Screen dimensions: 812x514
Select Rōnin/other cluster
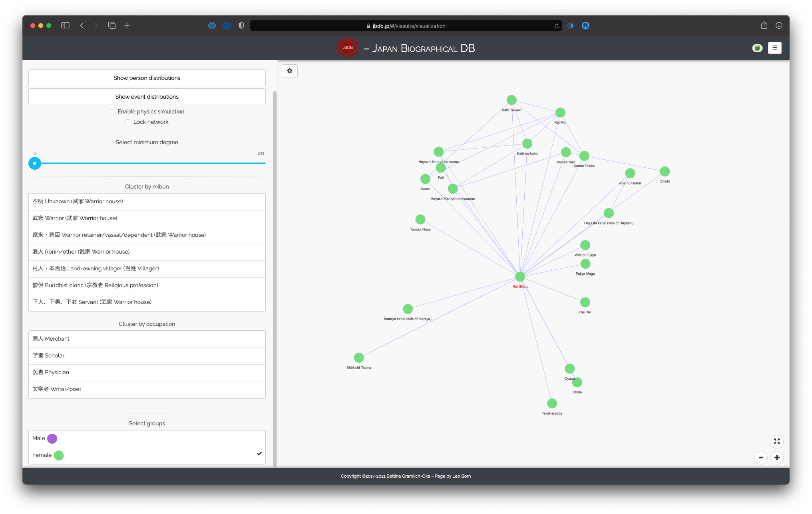point(147,252)
